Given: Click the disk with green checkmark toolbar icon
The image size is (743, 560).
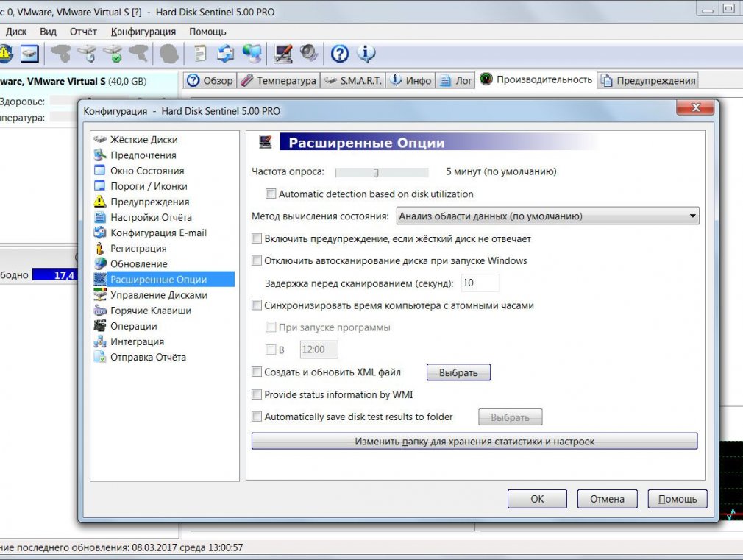Looking at the screenshot, I should 114,54.
